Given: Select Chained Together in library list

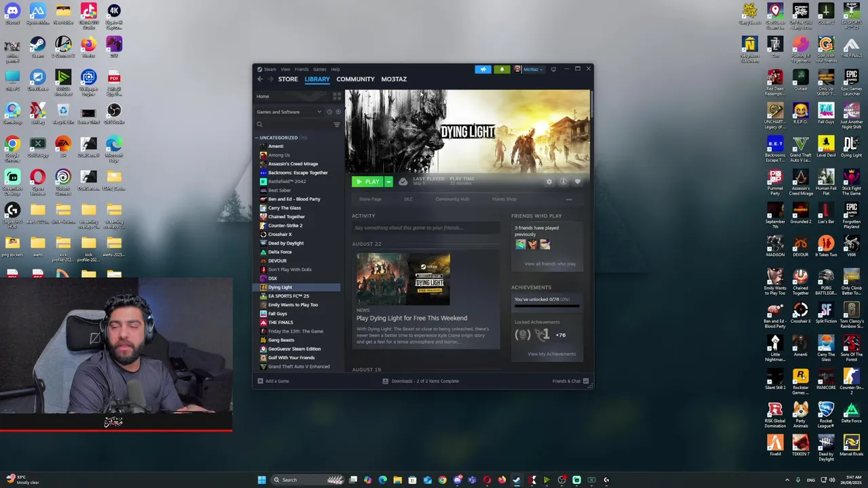Looking at the screenshot, I should (286, 217).
